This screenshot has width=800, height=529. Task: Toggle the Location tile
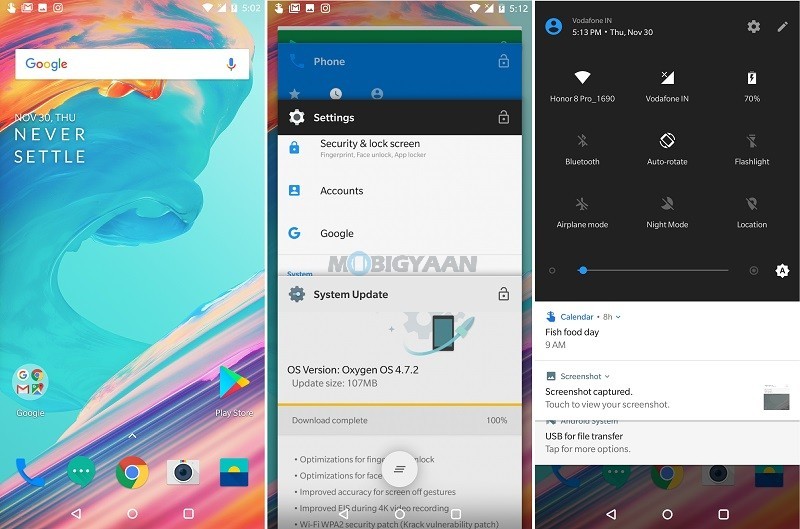pos(752,212)
